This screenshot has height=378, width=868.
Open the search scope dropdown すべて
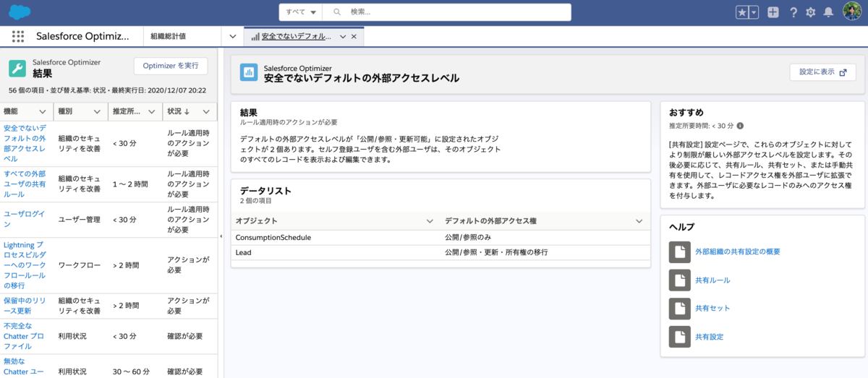point(301,12)
